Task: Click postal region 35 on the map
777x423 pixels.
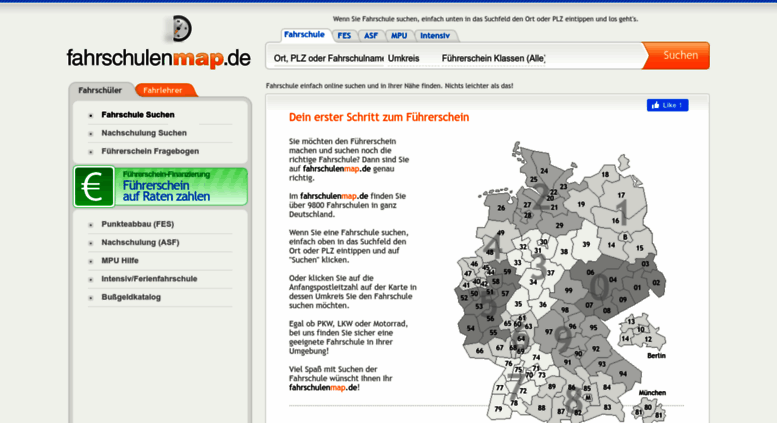Action: click(518, 304)
